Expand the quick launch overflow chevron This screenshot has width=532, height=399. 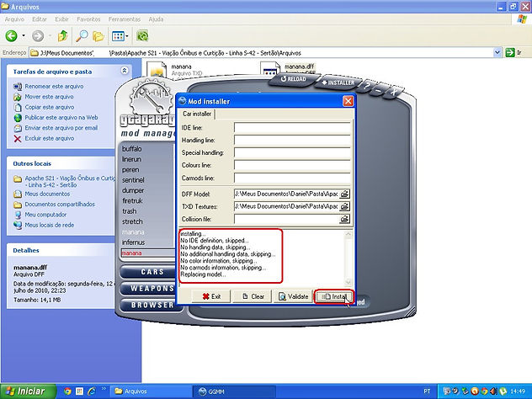[x=104, y=389]
